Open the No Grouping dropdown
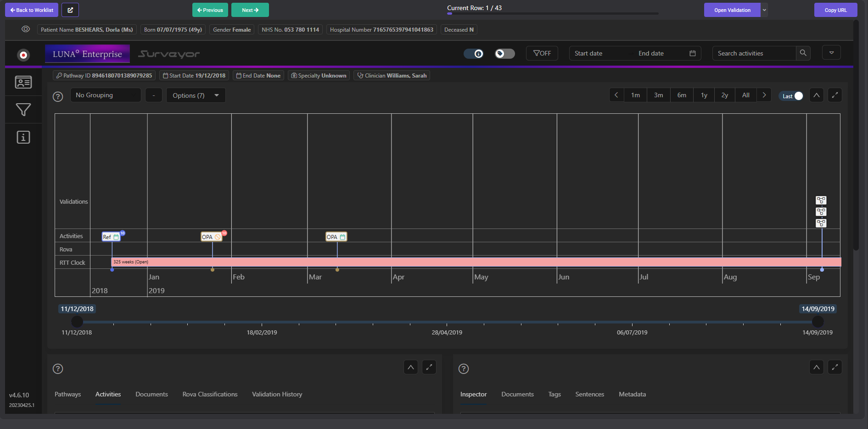Viewport: 868px width, 429px height. [105, 95]
